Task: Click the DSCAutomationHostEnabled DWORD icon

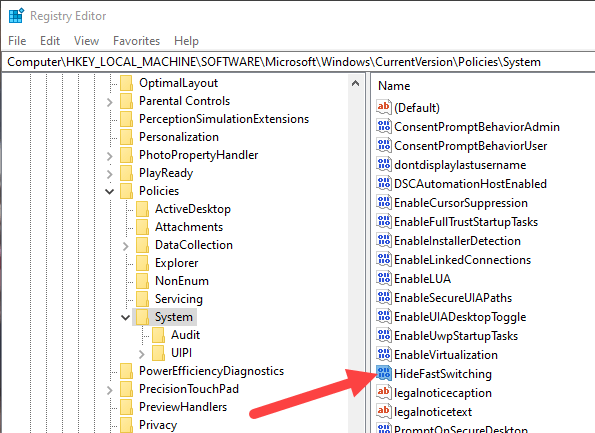Action: [383, 183]
